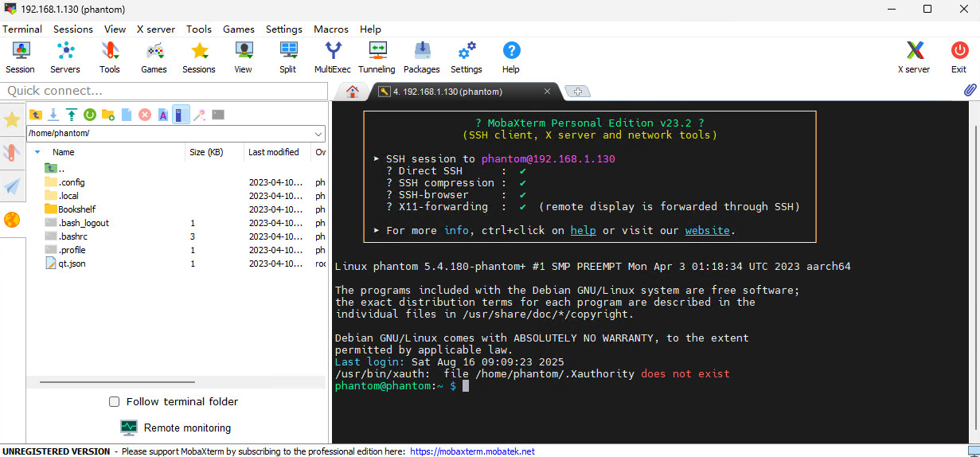Click the Quick connect input field
Viewport: 980px width, 457px height.
click(163, 91)
